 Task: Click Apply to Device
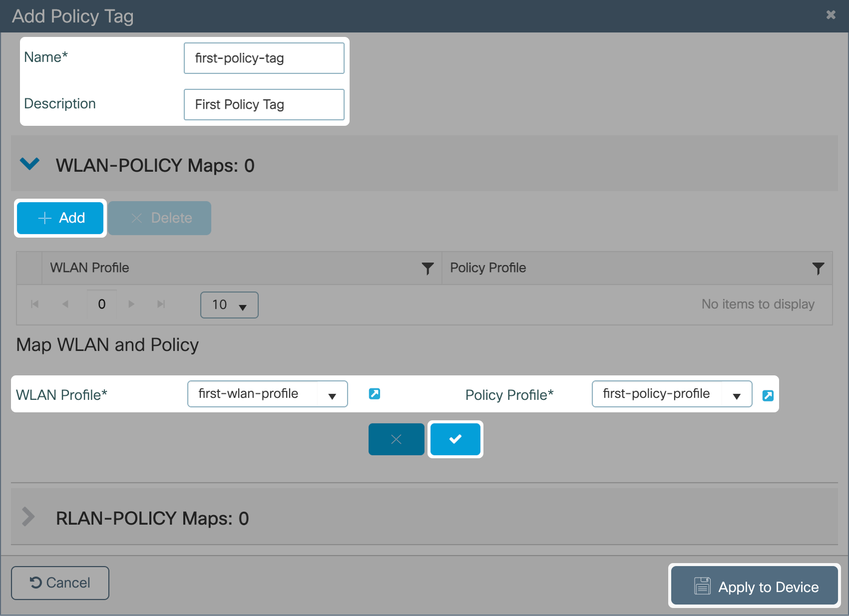[x=754, y=587]
